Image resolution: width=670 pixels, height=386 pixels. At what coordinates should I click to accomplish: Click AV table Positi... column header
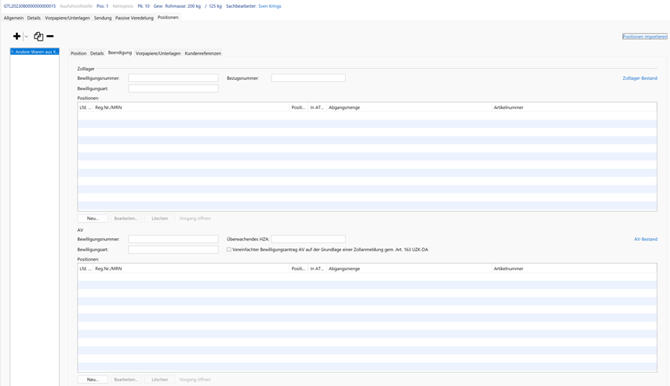(299, 269)
